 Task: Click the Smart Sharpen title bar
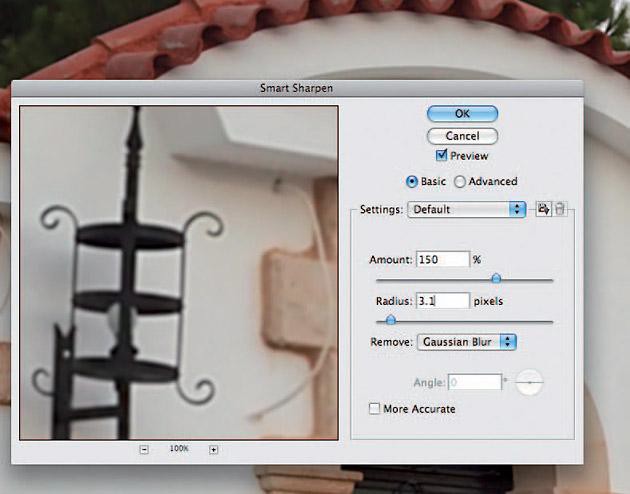click(x=297, y=88)
